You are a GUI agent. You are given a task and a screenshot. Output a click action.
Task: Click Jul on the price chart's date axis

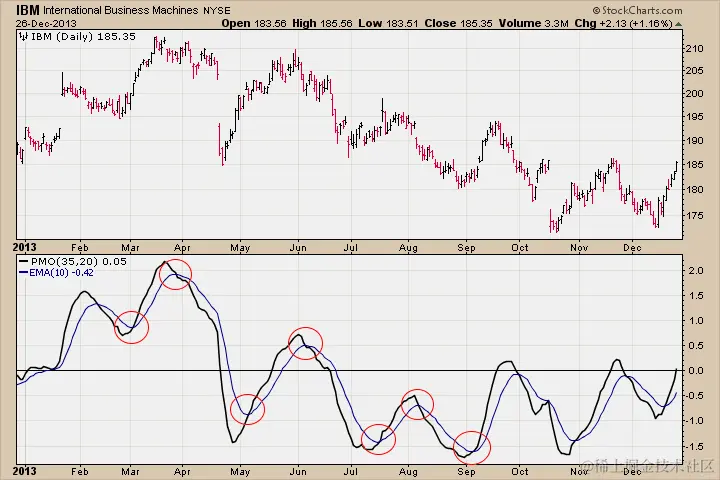pos(350,248)
